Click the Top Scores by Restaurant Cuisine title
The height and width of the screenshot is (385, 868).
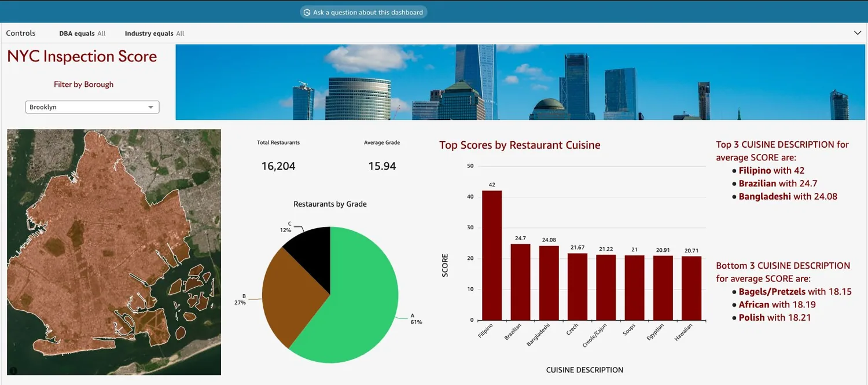tap(520, 145)
